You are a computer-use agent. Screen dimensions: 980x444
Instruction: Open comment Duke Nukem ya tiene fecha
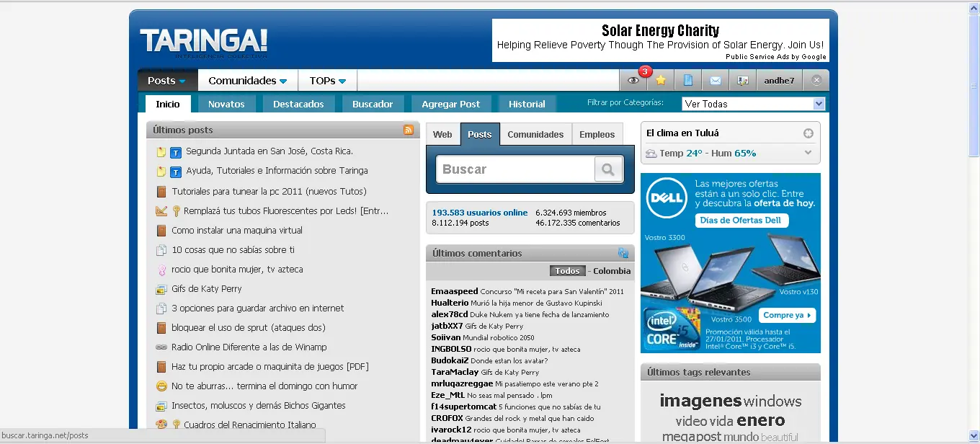(x=540, y=315)
